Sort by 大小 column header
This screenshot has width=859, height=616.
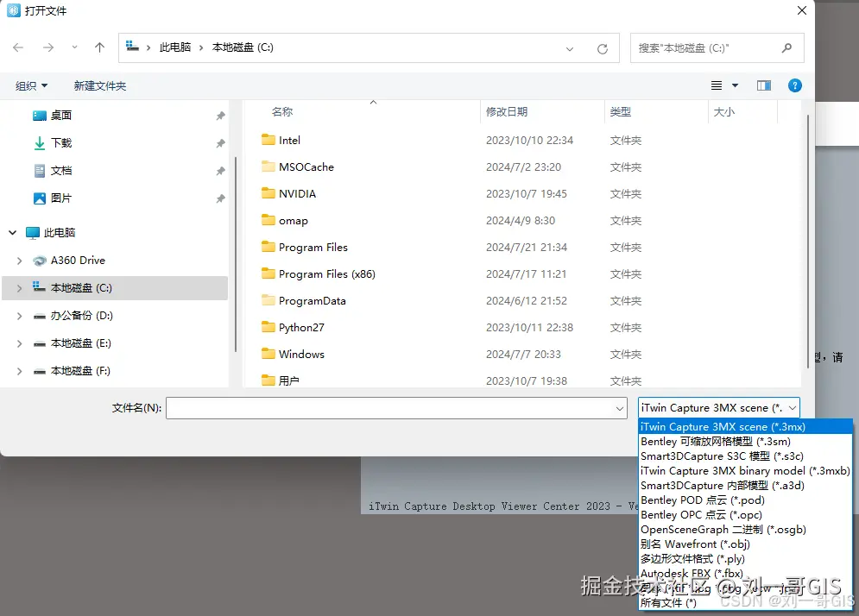(x=723, y=111)
